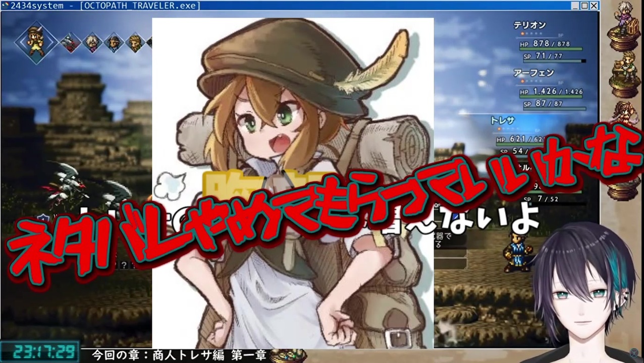This screenshot has width=644, height=363.
Task: Select the dark-haired character turn icon
Action: tap(114, 43)
